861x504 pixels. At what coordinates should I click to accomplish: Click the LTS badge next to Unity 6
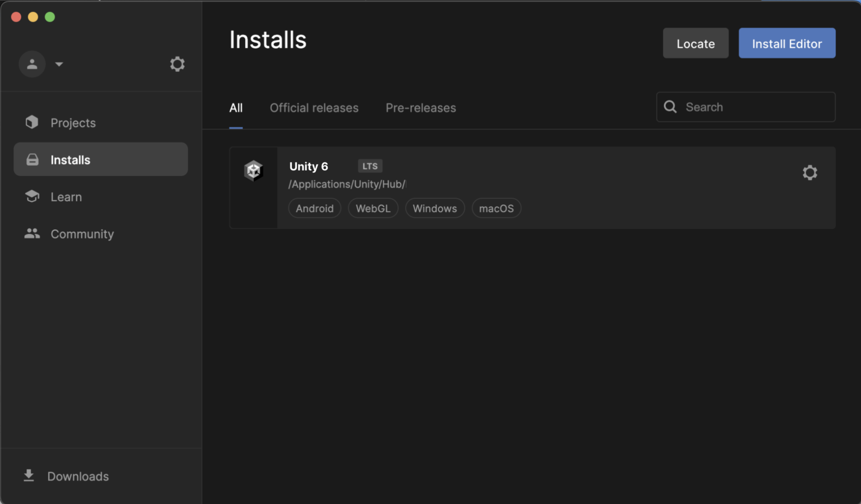[370, 166]
